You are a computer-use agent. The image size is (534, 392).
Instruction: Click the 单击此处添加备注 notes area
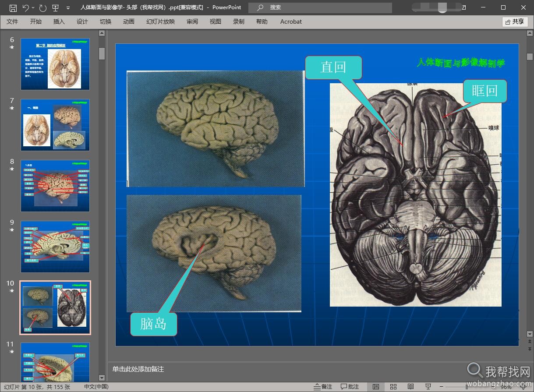coord(138,369)
